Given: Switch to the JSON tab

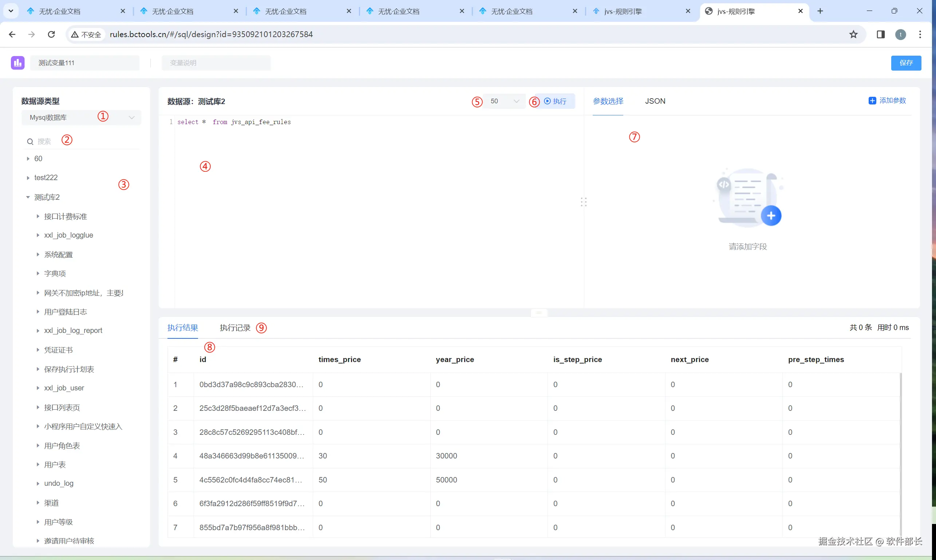Looking at the screenshot, I should 655,101.
